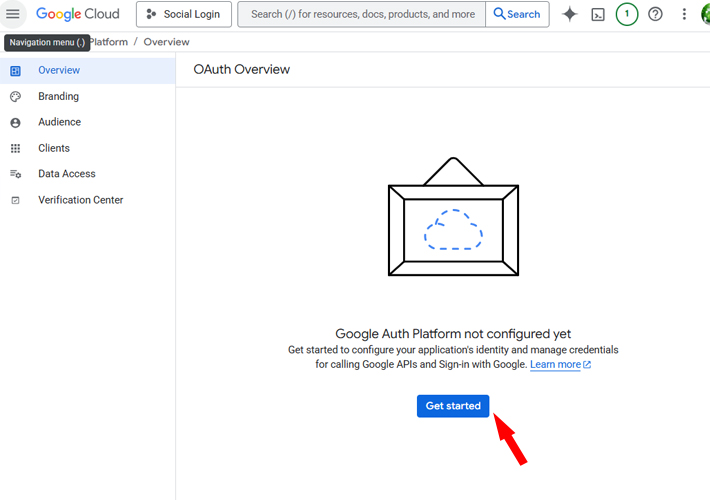Open the hamburger navigation menu
This screenshot has height=500, width=710.
point(13,14)
